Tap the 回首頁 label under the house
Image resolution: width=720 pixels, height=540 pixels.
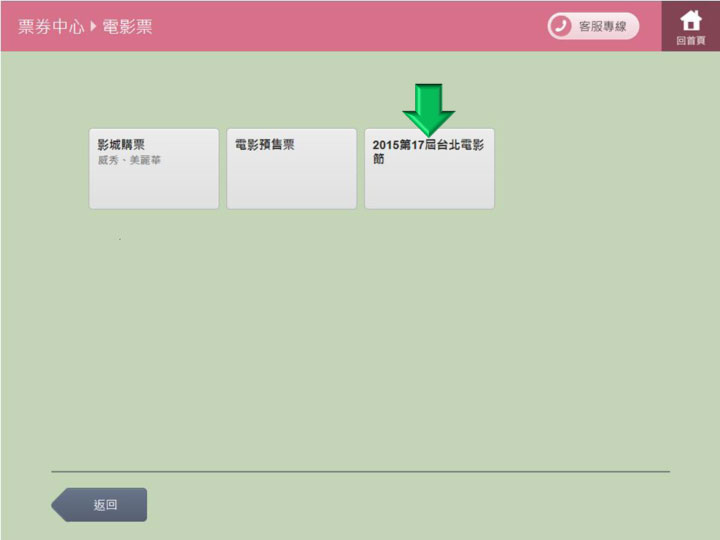(x=690, y=41)
